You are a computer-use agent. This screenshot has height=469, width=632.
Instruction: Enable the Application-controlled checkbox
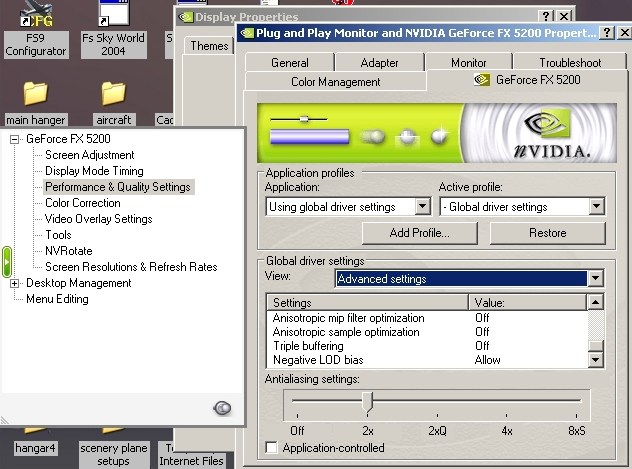[273, 448]
